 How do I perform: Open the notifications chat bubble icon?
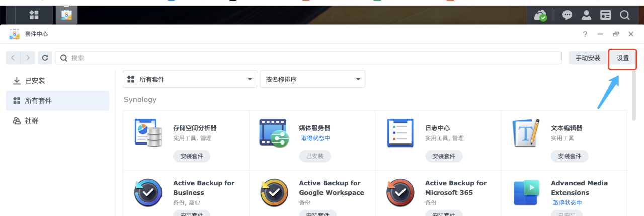click(x=567, y=15)
